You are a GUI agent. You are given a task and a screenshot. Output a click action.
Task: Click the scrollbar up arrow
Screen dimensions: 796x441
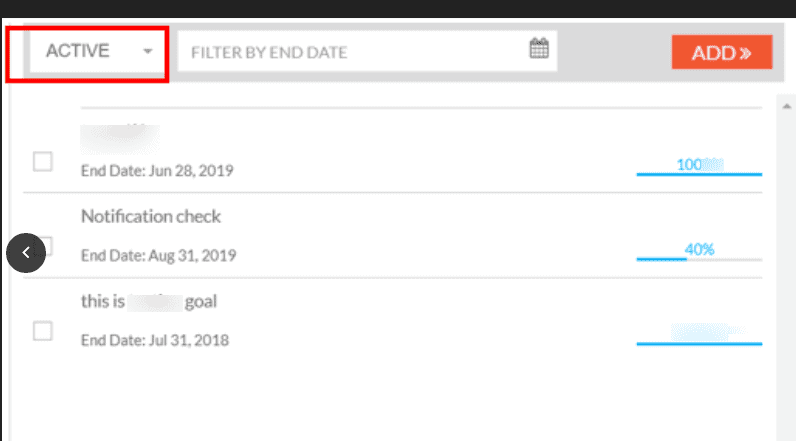(x=786, y=106)
